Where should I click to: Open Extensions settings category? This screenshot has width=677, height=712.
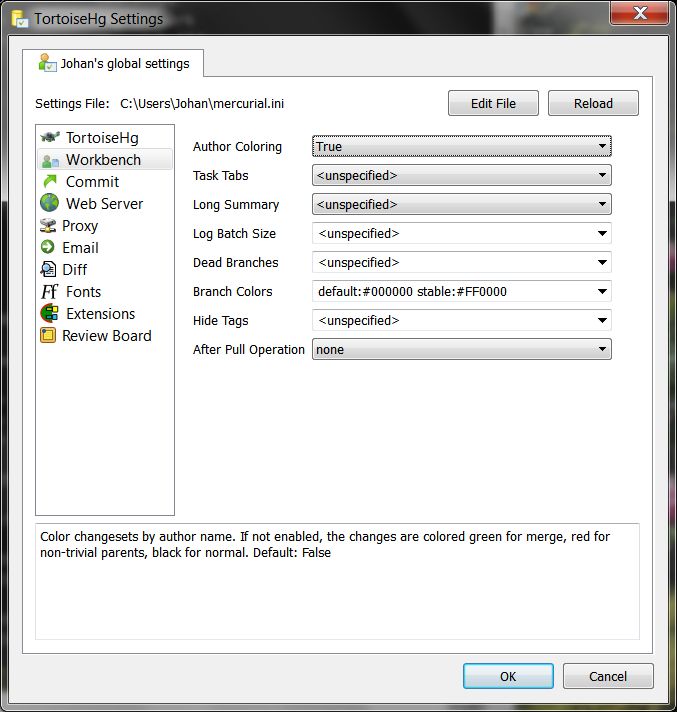tap(105, 313)
